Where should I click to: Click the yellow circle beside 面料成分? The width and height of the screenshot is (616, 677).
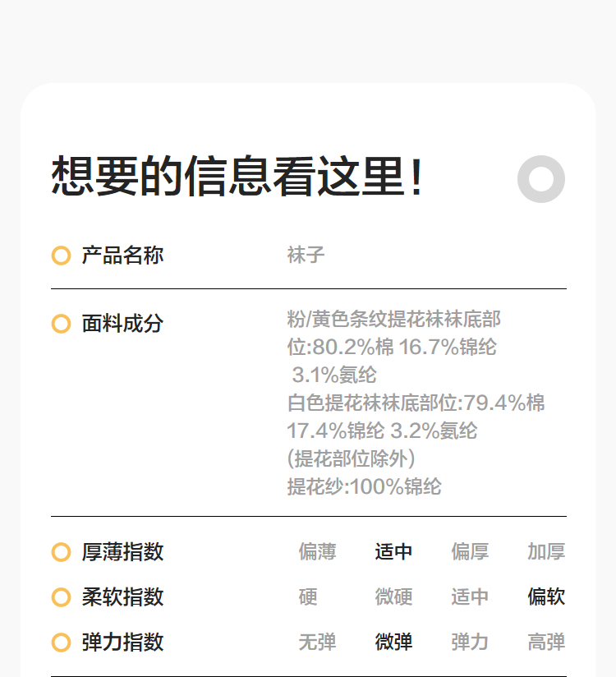(x=61, y=324)
